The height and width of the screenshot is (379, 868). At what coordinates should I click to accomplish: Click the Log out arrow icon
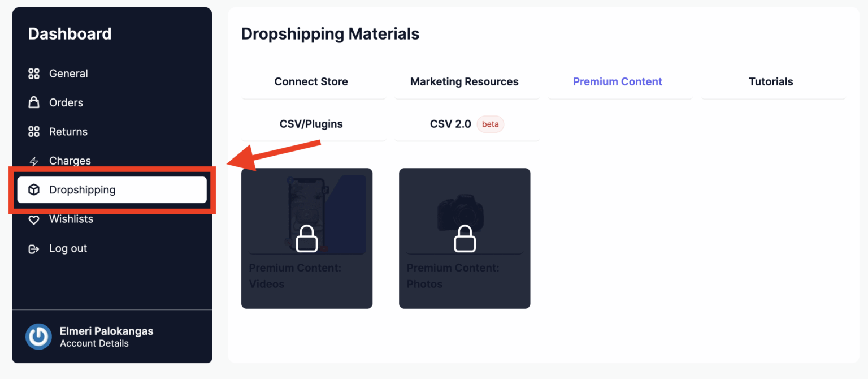coord(33,248)
